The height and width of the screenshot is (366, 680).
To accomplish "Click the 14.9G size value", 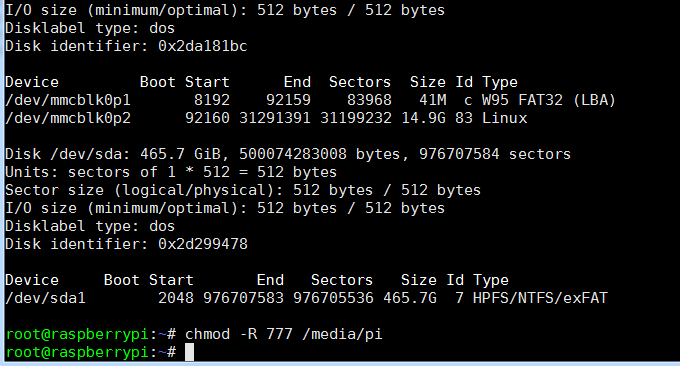I will (x=423, y=118).
